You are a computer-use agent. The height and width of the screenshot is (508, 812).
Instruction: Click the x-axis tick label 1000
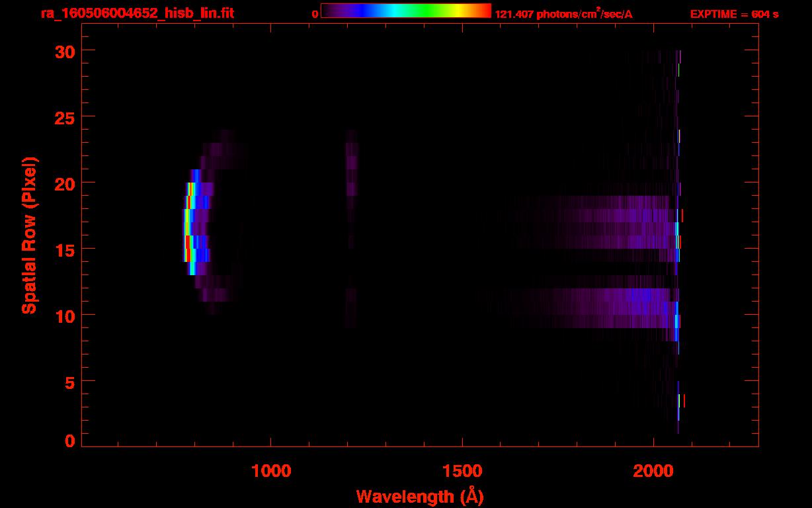point(270,471)
